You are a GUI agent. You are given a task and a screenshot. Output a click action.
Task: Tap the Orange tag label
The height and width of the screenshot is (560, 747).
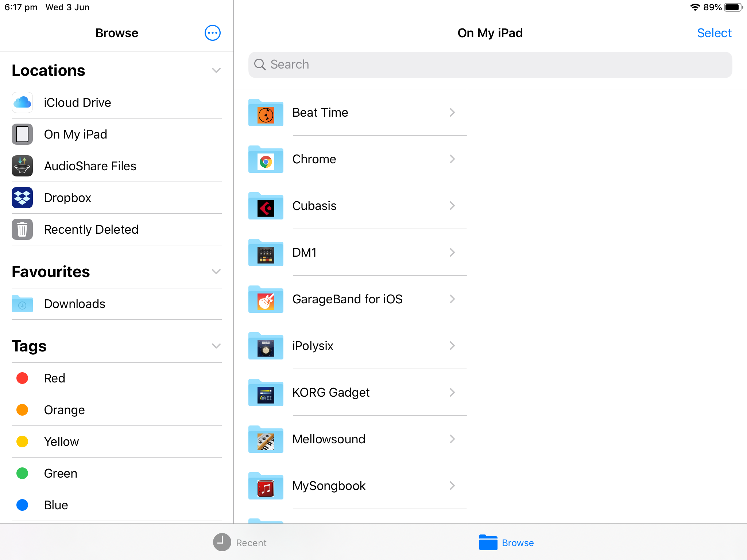point(64,410)
